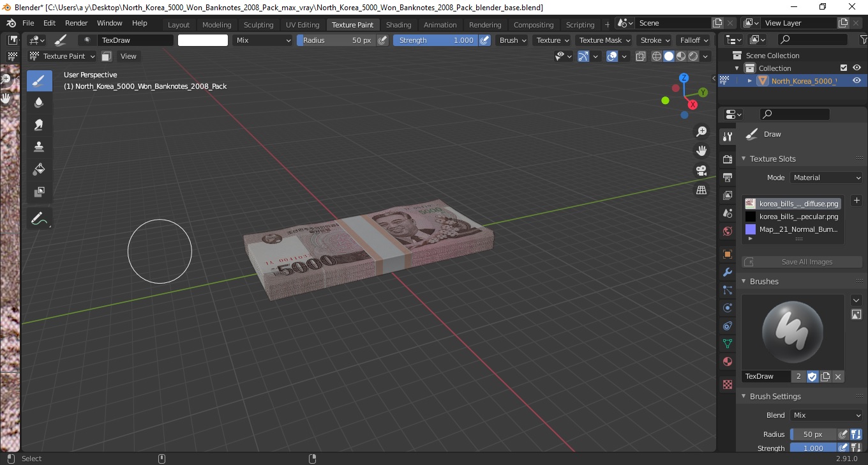Switch to wireframe viewport shading
Screen dimensions: 868x465
(x=656, y=56)
